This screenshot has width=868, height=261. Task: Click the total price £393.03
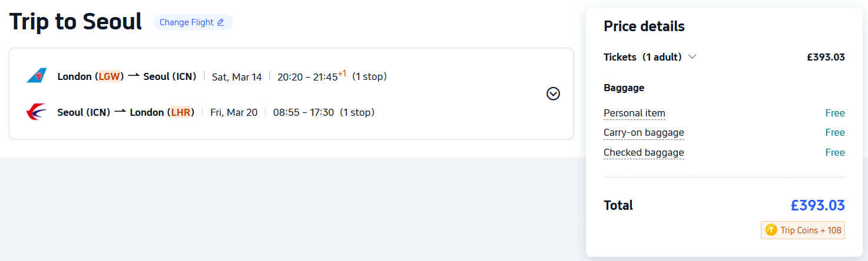coord(817,206)
